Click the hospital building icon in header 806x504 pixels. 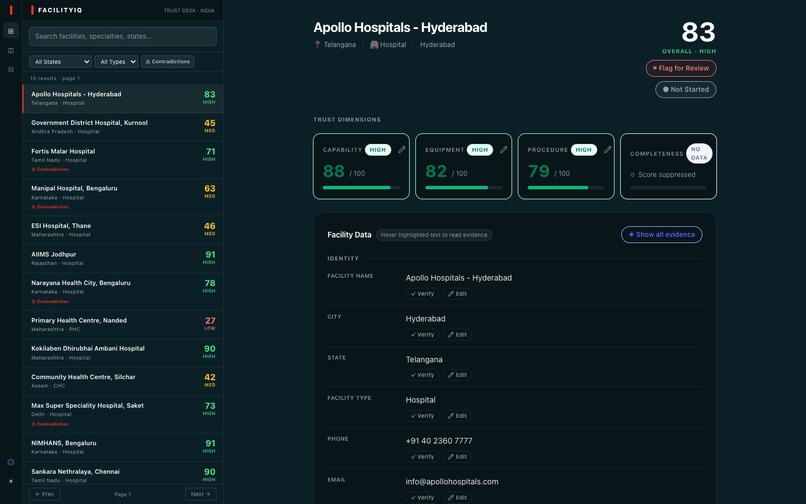pyautogui.click(x=374, y=45)
